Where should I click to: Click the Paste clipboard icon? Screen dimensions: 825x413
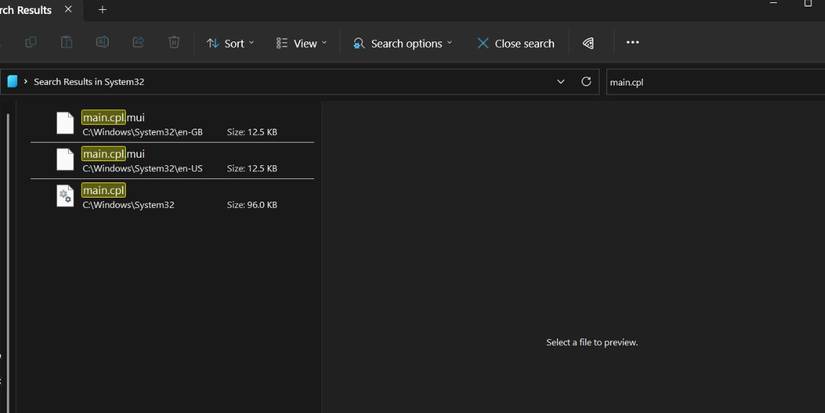coord(66,42)
